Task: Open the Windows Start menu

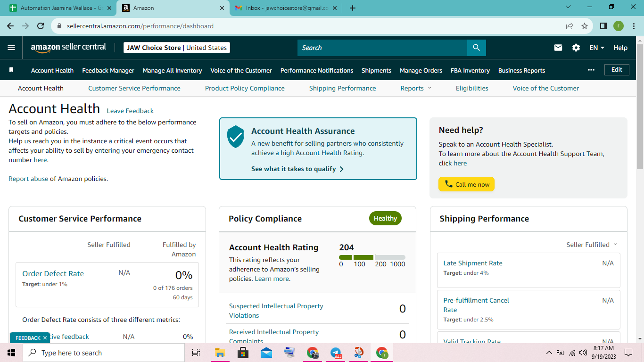Action: (11, 353)
